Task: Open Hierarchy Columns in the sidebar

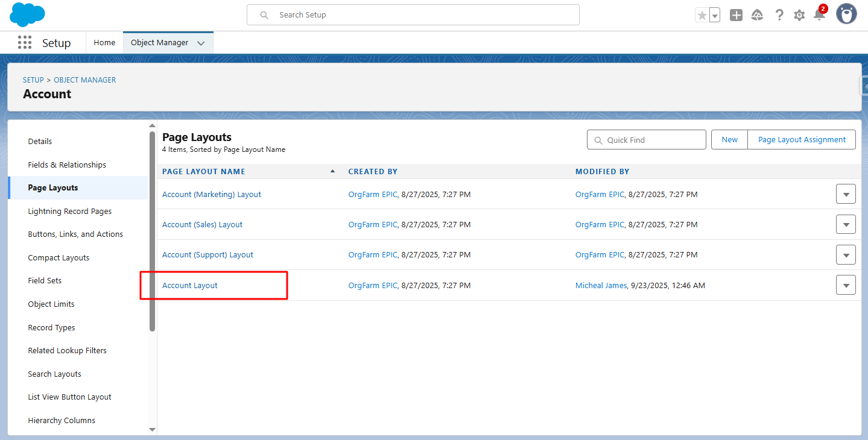Action: (62, 421)
